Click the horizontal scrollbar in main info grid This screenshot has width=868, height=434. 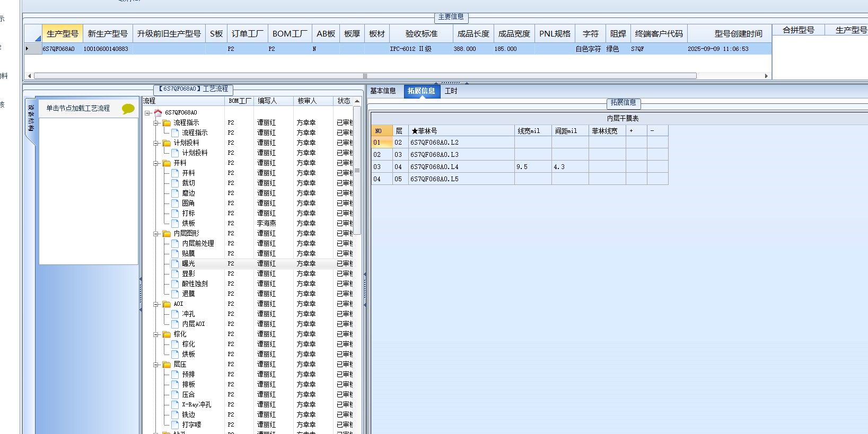coord(365,76)
